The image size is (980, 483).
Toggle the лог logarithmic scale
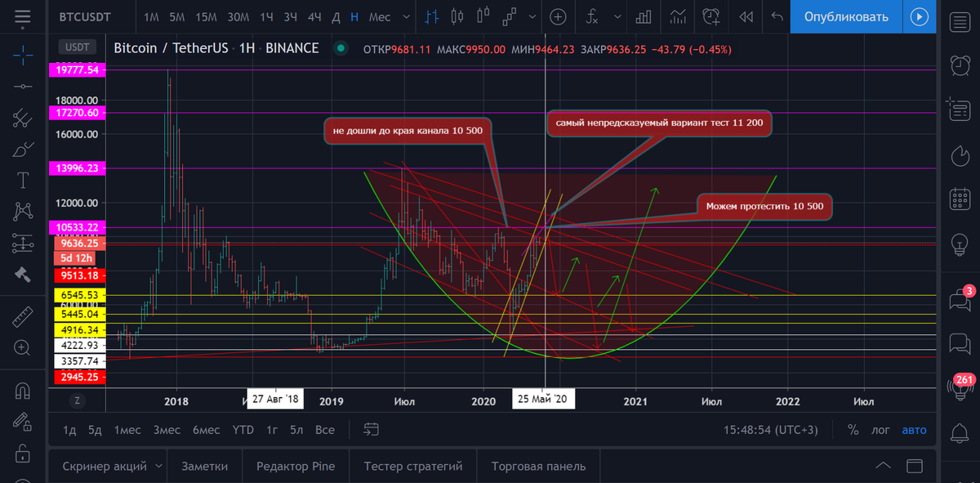coord(880,430)
